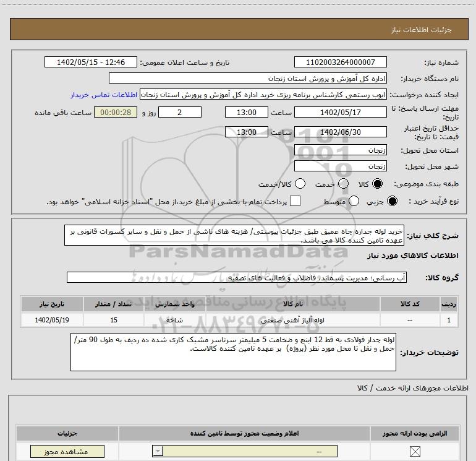Click the الزامی بودن ارائه مجوز header
This screenshot has width=476, height=461.
(415, 433)
